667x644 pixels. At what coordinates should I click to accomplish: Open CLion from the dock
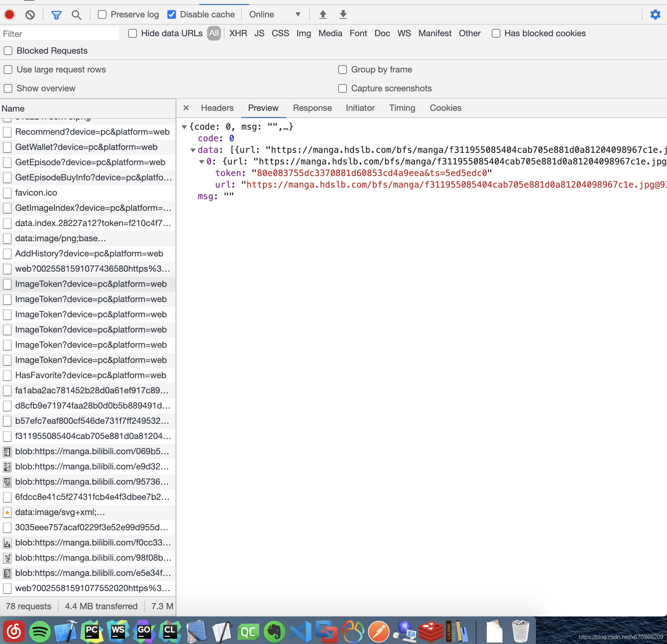point(170,631)
